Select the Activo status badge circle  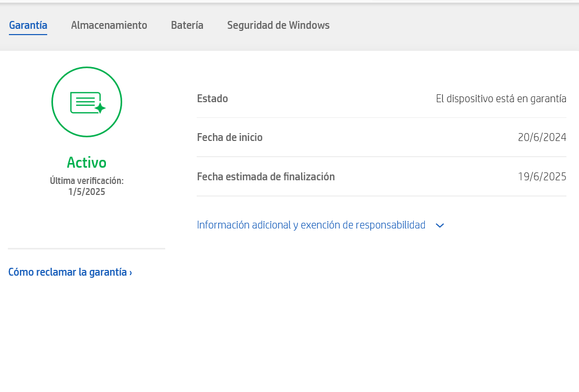point(87,102)
